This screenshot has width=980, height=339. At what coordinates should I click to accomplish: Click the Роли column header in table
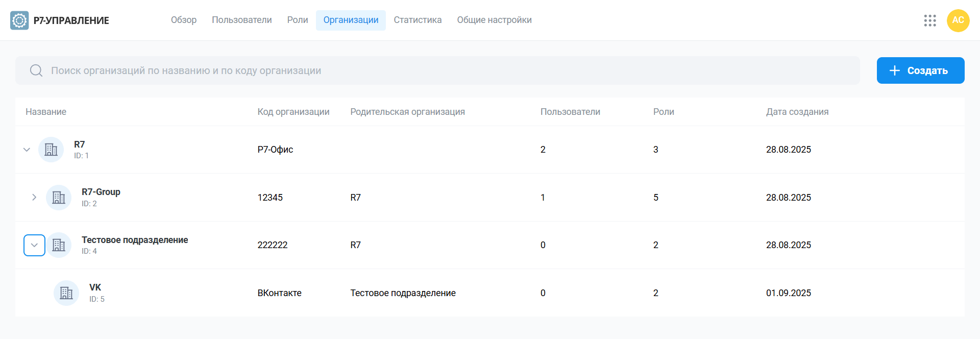[664, 112]
